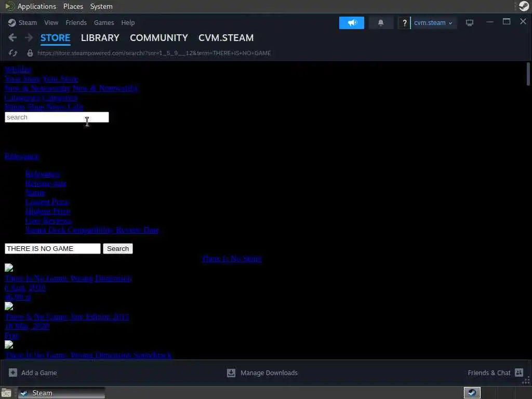Click the workspace switcher with Steam logo

pyautogui.click(x=472, y=393)
